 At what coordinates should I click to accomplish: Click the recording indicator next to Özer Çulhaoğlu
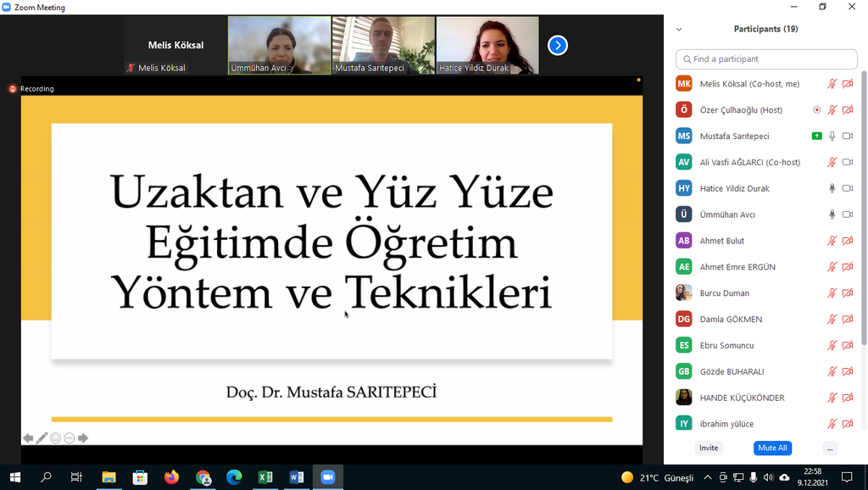(816, 109)
